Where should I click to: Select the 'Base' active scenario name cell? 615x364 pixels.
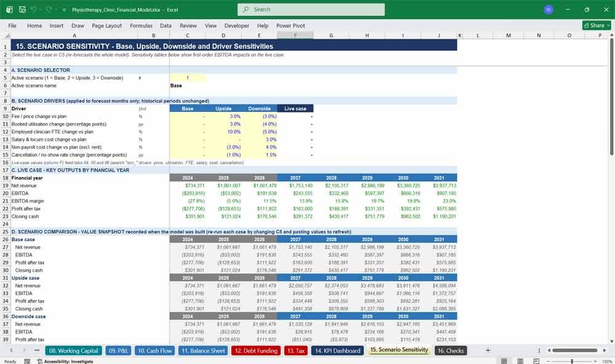(188, 85)
